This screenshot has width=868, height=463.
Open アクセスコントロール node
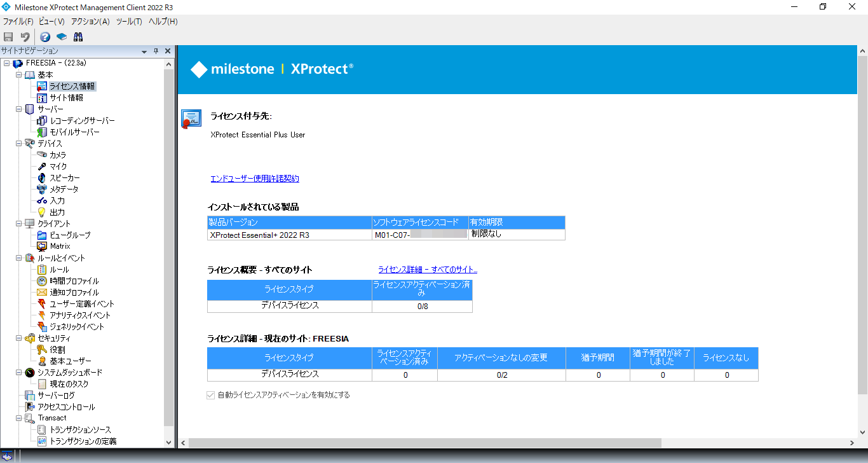pyautogui.click(x=66, y=406)
